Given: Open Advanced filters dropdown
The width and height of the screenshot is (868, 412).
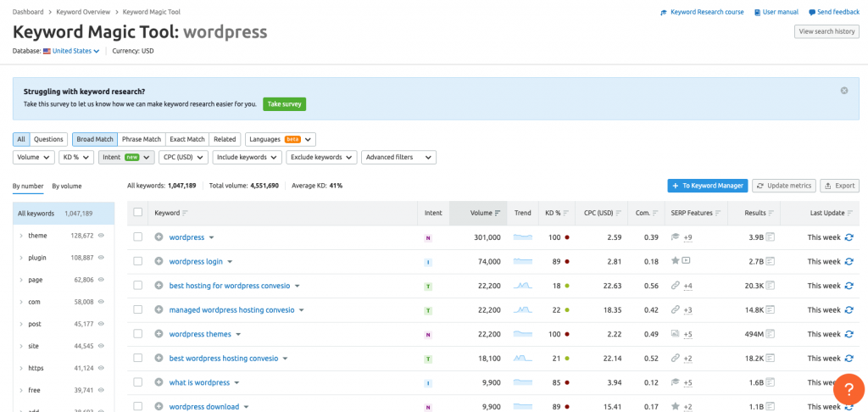Looking at the screenshot, I should [398, 158].
